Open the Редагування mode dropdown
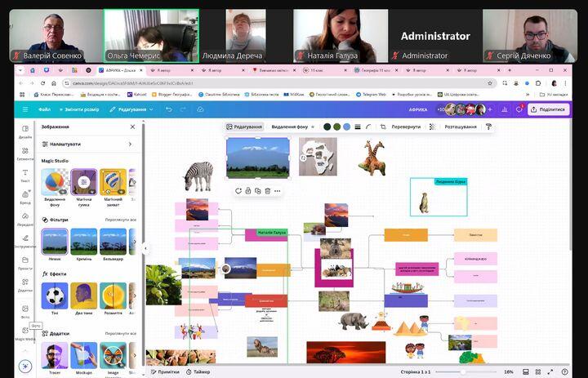 [x=131, y=109]
